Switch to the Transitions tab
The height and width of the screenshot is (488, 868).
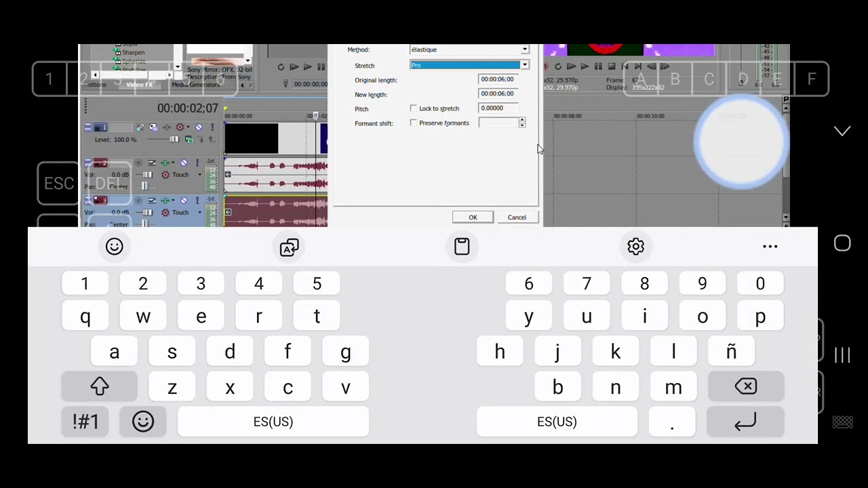point(95,85)
